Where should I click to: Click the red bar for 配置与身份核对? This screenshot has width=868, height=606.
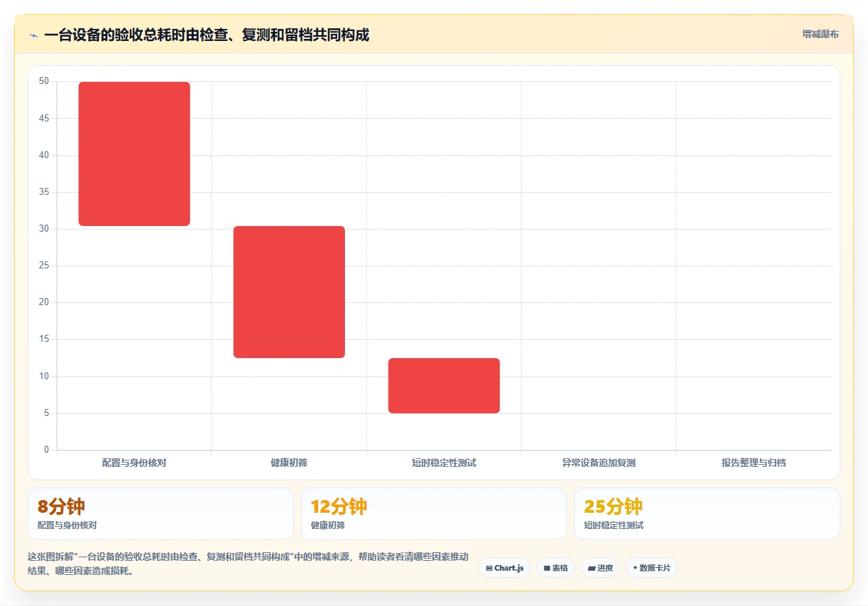[134, 154]
